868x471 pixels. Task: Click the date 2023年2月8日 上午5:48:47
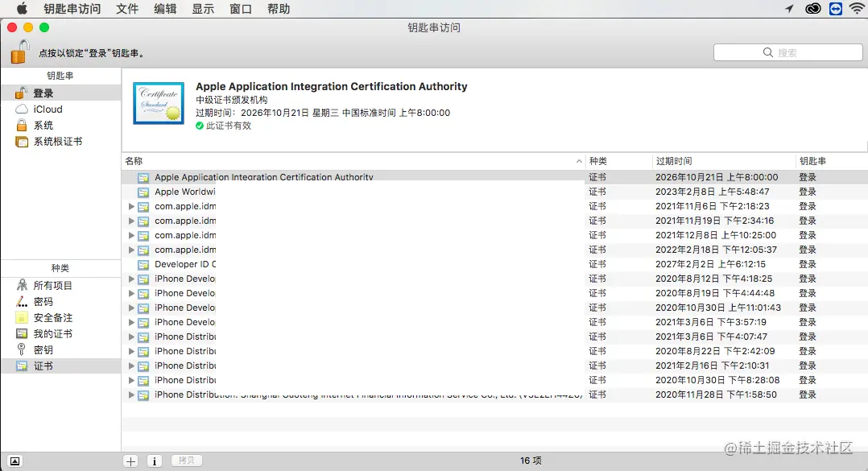[x=713, y=192]
